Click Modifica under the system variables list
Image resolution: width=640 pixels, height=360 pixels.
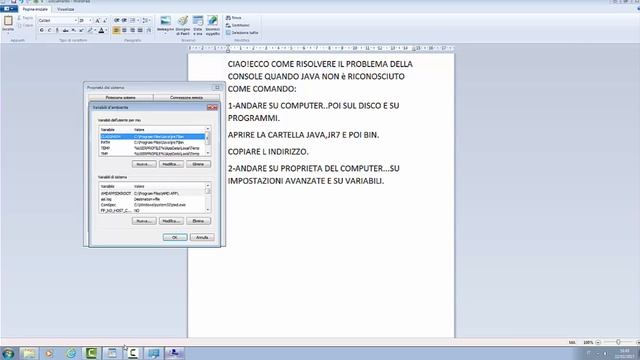pyautogui.click(x=171, y=221)
